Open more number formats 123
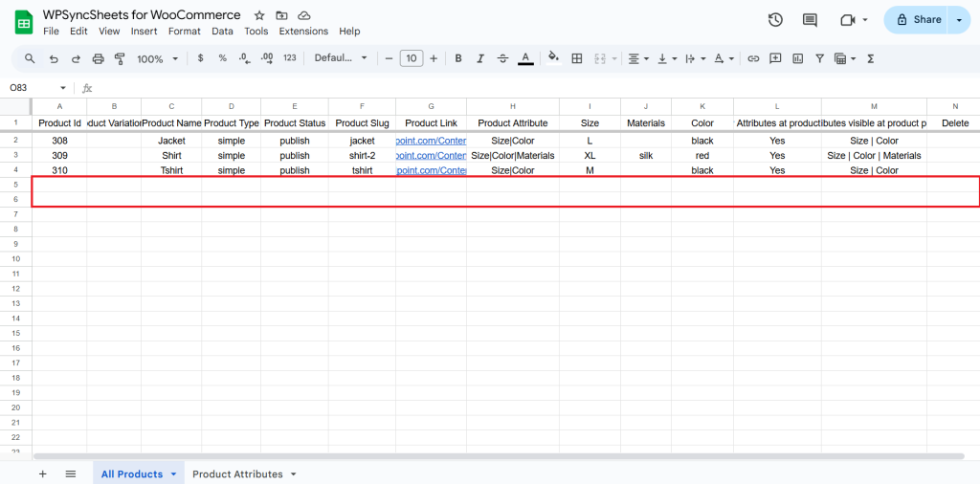This screenshot has width=980, height=484. point(289,58)
